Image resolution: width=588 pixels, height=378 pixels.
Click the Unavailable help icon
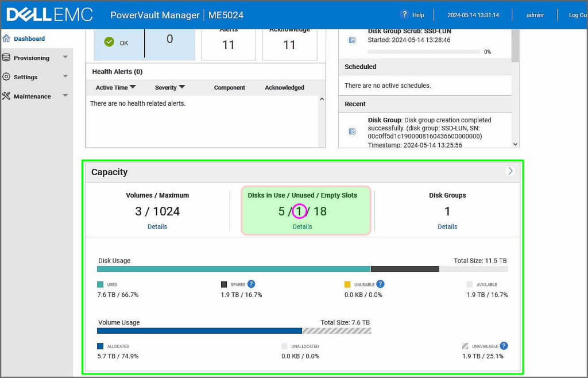pos(504,346)
